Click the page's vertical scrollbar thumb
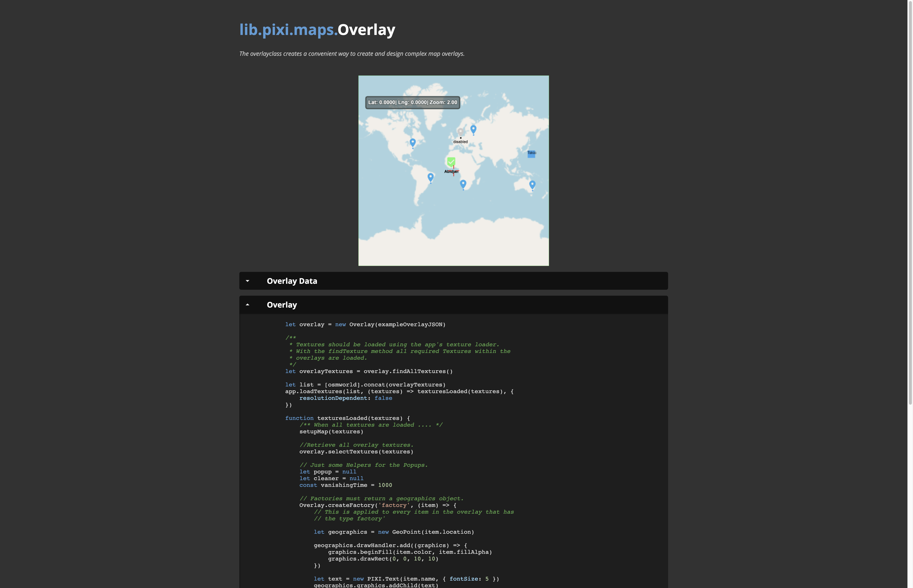This screenshot has width=913, height=588. (910, 202)
